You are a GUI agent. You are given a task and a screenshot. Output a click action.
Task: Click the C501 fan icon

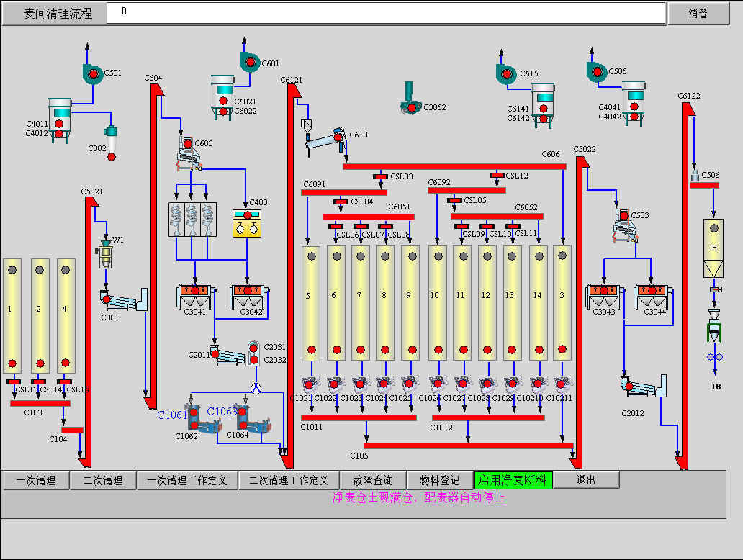click(x=93, y=74)
